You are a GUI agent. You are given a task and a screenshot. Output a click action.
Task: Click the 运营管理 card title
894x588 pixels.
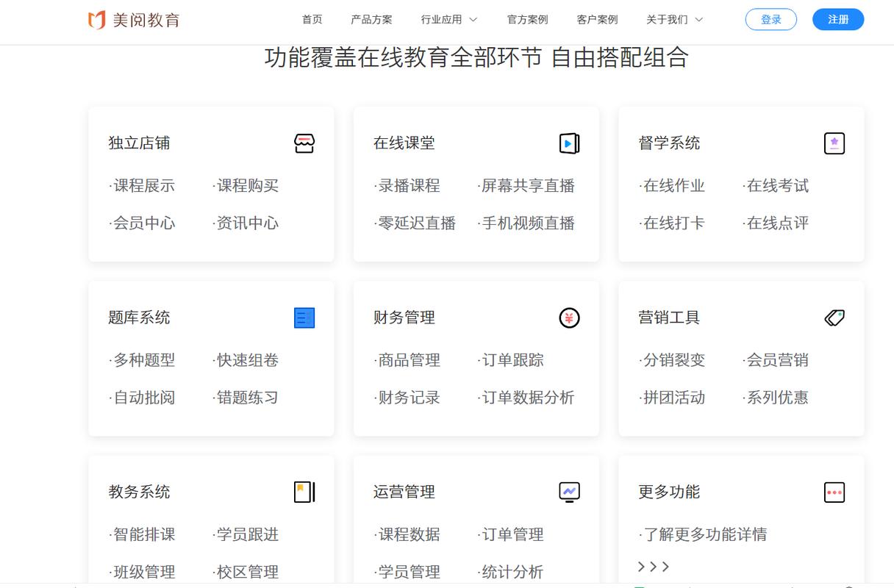[x=404, y=492]
